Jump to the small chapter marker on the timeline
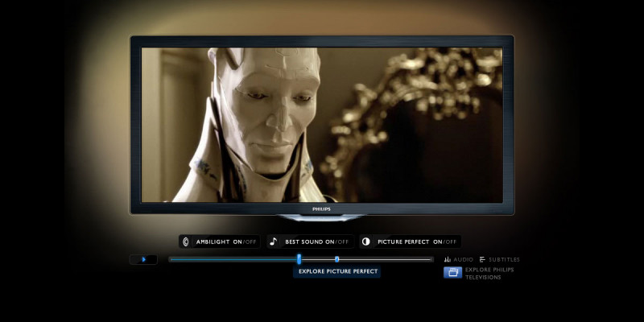This screenshot has height=322, width=644. click(336, 259)
